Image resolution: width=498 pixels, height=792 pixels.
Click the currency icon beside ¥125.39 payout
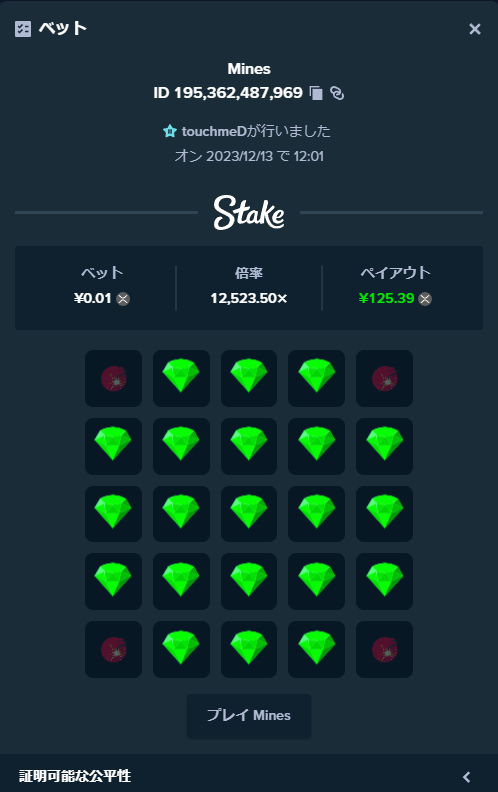[x=425, y=299]
